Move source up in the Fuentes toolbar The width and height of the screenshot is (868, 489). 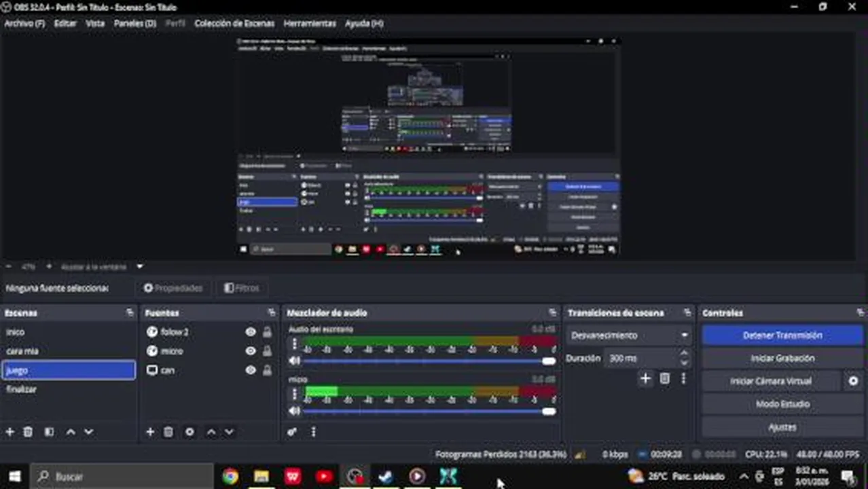(211, 432)
